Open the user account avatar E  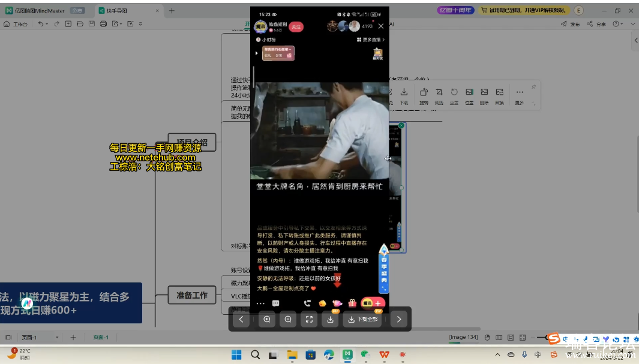tap(578, 10)
